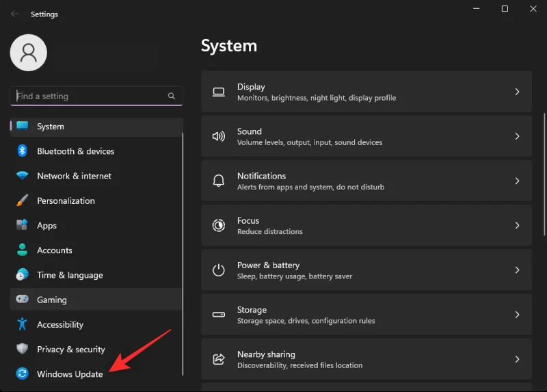Image resolution: width=547 pixels, height=392 pixels.
Task: Open the Notifications card title
Action: click(261, 176)
